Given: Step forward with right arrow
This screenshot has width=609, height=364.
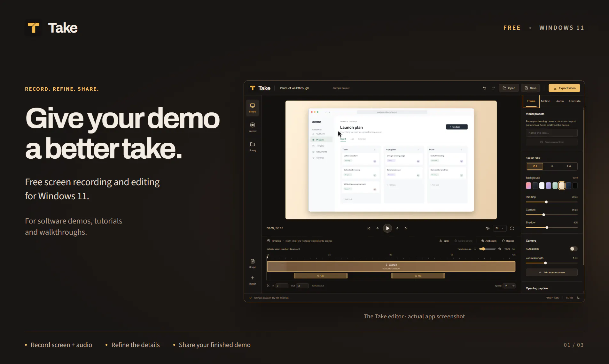Looking at the screenshot, I should click(x=397, y=228).
